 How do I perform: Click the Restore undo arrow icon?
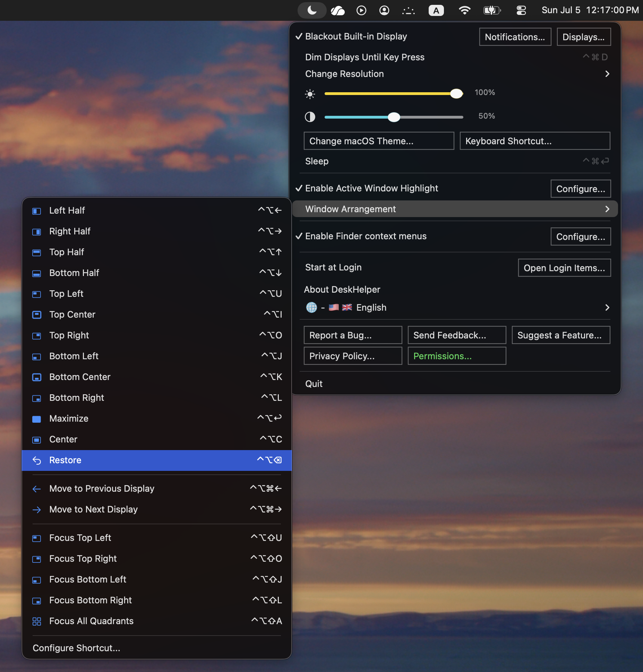tap(36, 460)
